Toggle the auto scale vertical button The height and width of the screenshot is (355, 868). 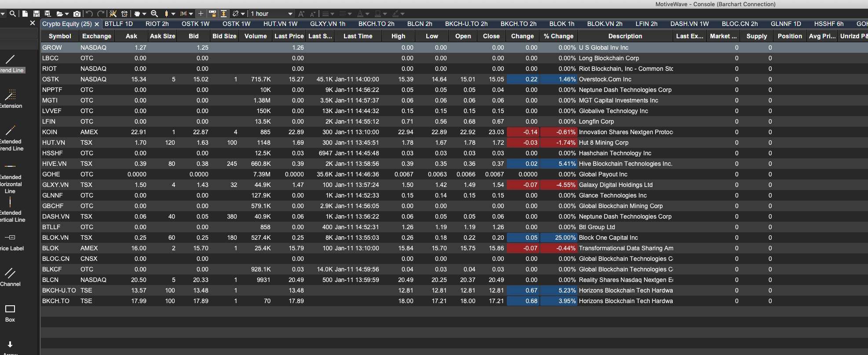pos(223,14)
